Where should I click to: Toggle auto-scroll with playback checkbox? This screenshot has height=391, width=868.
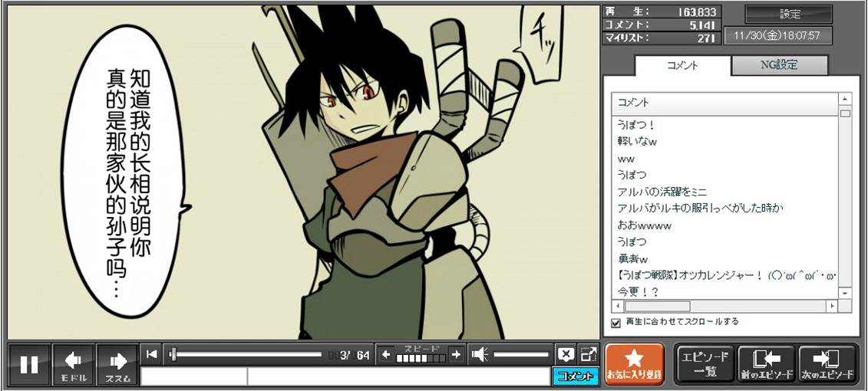(616, 323)
